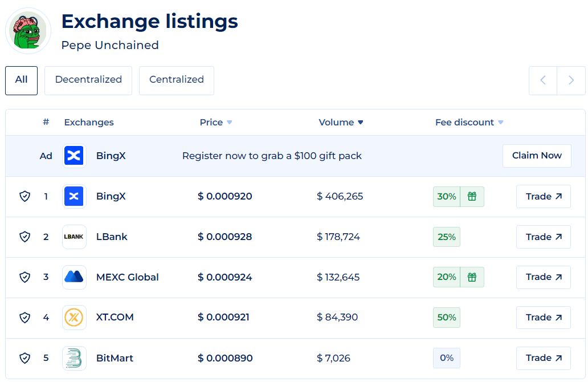The image size is (588, 382).
Task: Click the verified shield icon for XT.COM
Action: [24, 318]
